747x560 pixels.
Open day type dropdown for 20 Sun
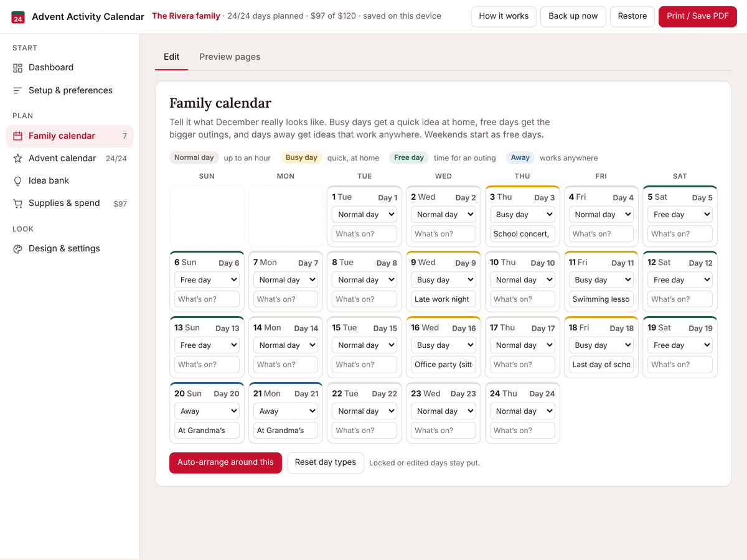(x=207, y=411)
